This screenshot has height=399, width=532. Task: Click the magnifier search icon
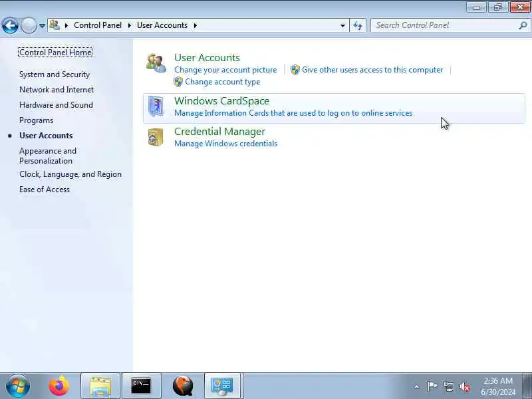(x=523, y=25)
